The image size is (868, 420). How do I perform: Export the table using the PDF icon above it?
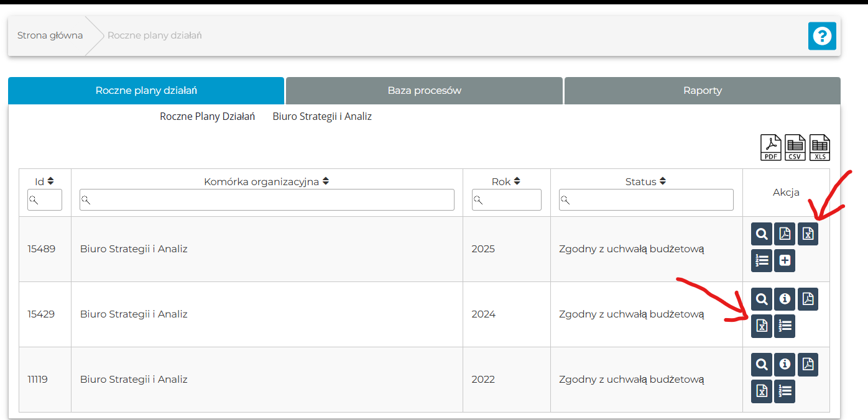(771, 148)
